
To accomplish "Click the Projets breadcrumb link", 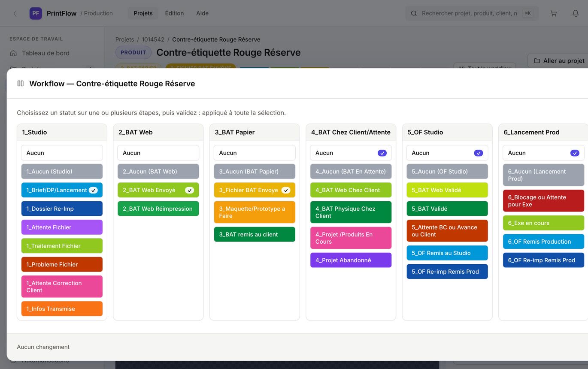I will tap(124, 39).
